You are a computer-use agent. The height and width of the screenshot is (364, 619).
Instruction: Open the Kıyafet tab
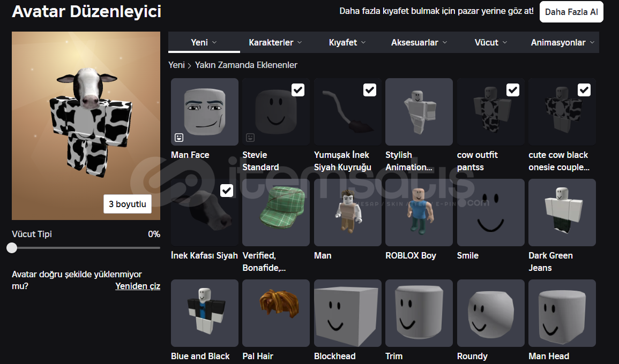pyautogui.click(x=347, y=42)
